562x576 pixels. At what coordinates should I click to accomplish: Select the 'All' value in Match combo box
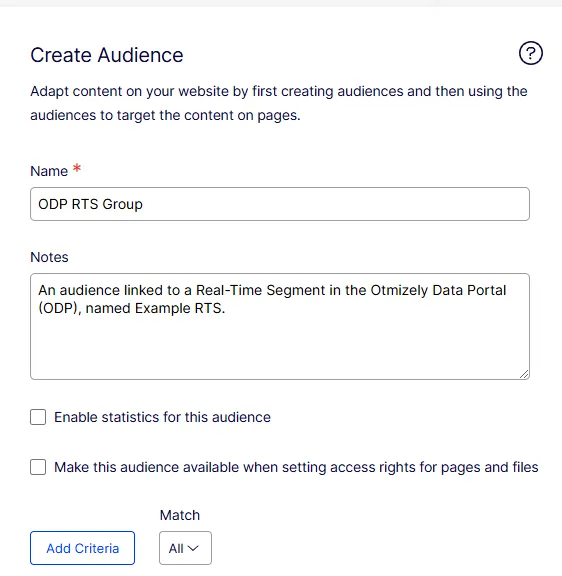176,548
